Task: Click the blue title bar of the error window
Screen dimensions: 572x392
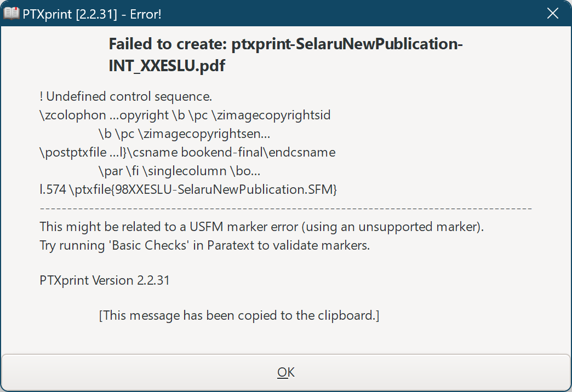Action: tap(329, 13)
